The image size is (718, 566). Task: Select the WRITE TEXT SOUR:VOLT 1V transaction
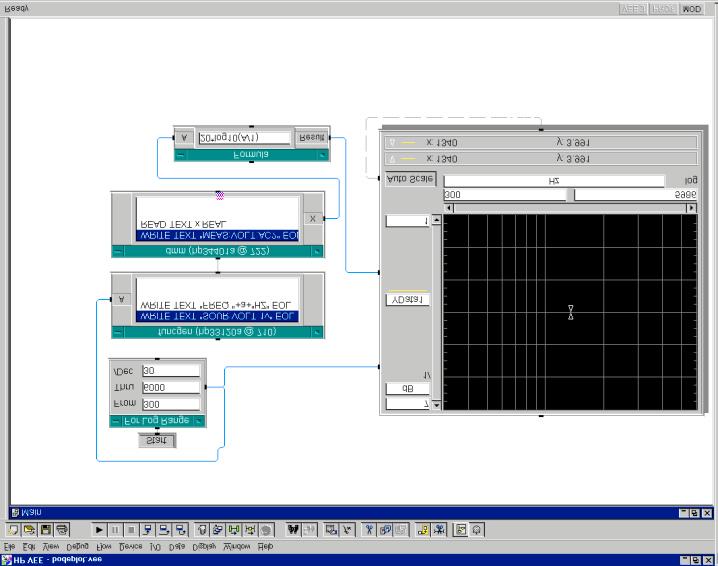tap(218, 316)
